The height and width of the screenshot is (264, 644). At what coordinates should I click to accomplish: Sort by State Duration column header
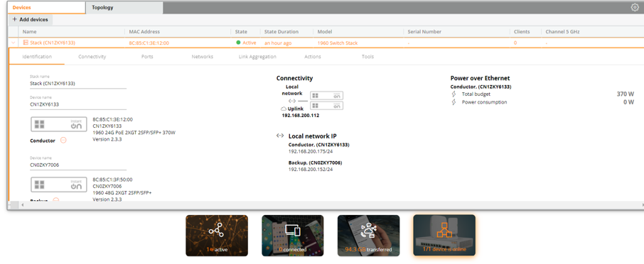[281, 31]
